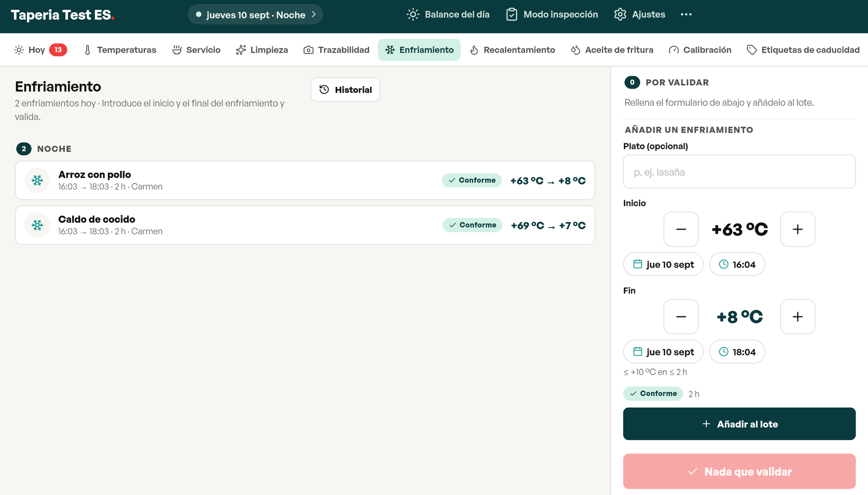Increase Inicio temperature with plus button

tap(797, 229)
